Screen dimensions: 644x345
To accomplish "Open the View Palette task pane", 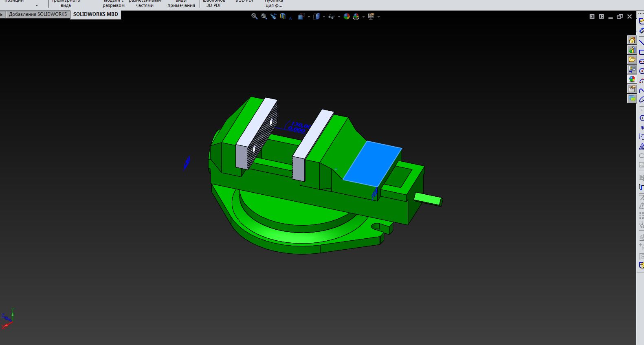I will [x=632, y=69].
